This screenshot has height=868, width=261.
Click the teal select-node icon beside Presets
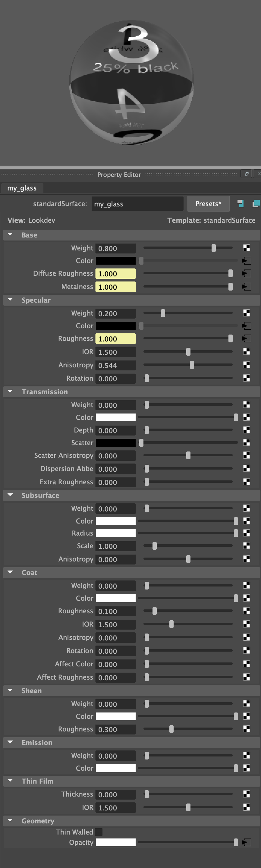[x=241, y=203]
